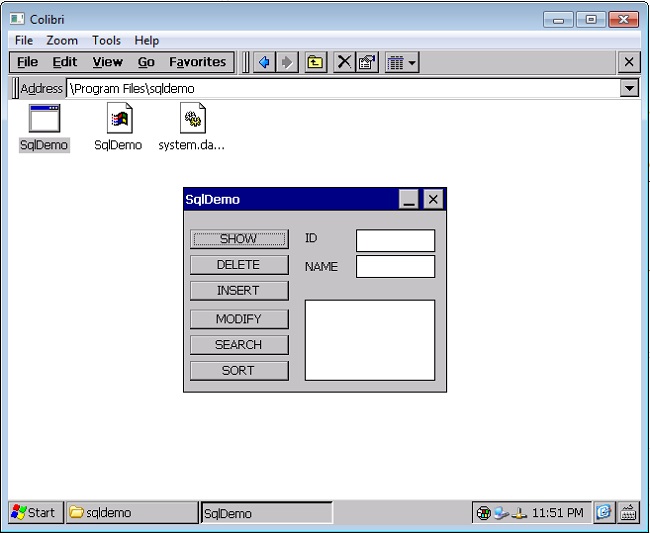Select the system.da... file icon
The image size is (650, 533).
[x=192, y=120]
